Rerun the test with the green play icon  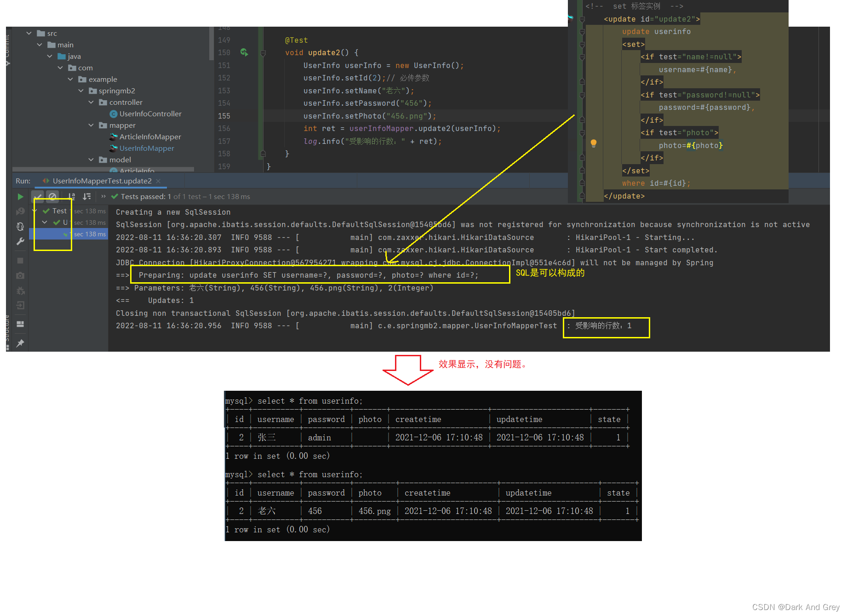20,197
